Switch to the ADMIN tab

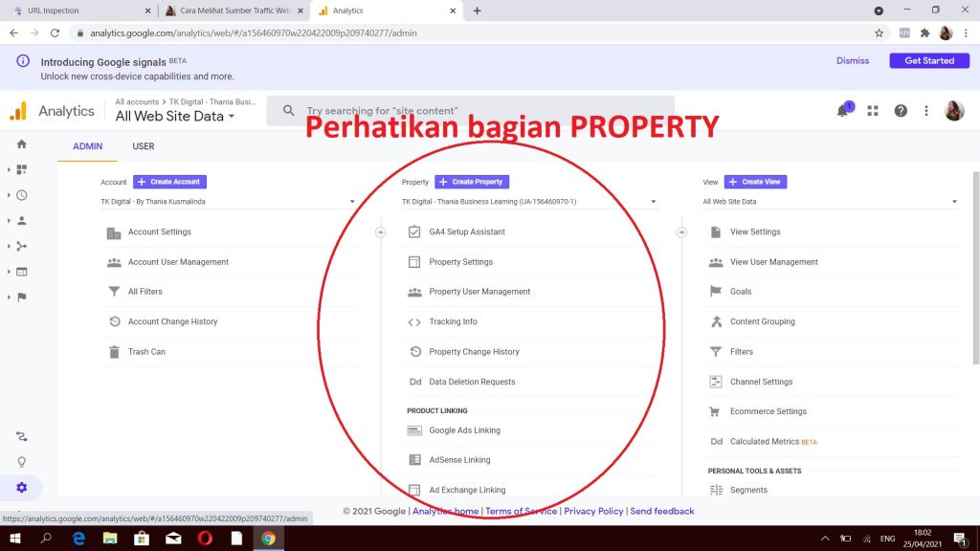[87, 146]
